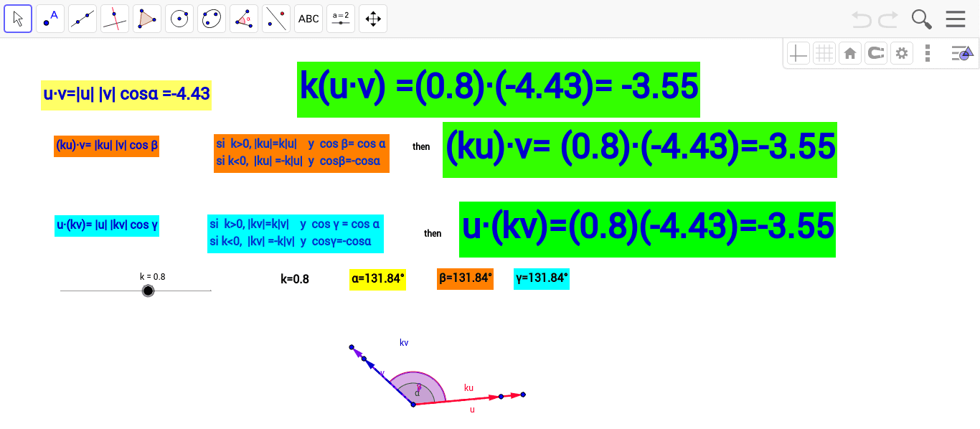Select the Point tool
This screenshot has width=980, height=429.
(x=50, y=18)
